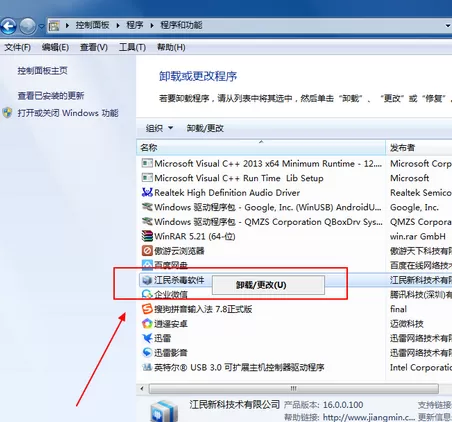The height and width of the screenshot is (422, 452).
Task: Expand the arrow before 控制面板 breadcrumb
Action: coord(67,25)
